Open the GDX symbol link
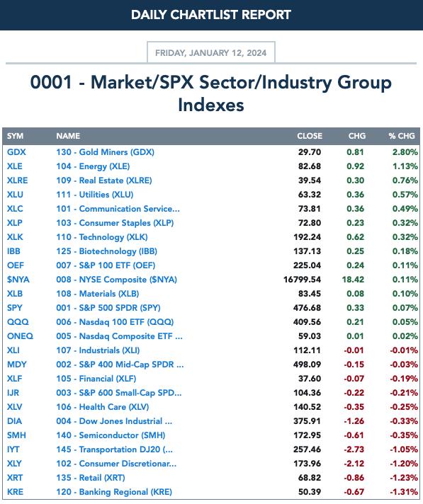 [16, 152]
